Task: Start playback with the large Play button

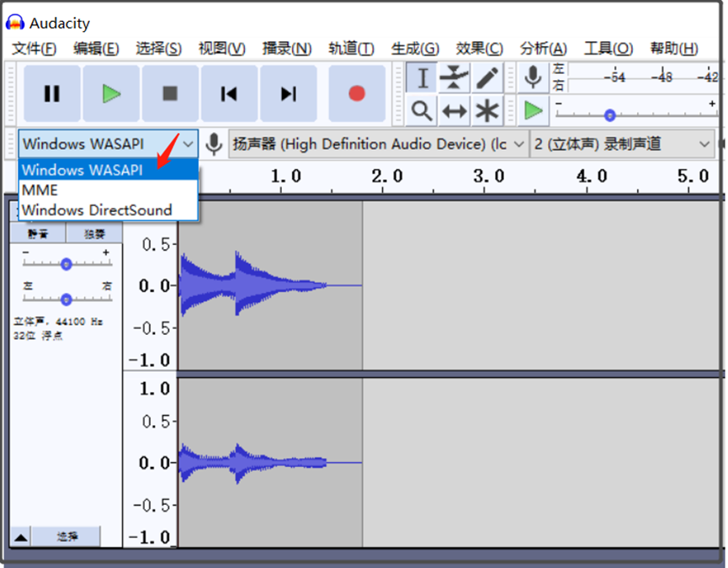Action: coord(111,93)
